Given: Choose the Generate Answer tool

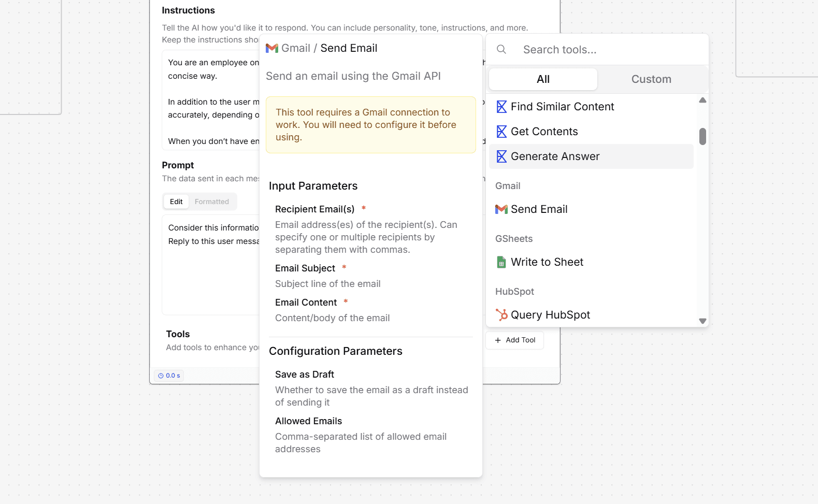Looking at the screenshot, I should tap(591, 156).
